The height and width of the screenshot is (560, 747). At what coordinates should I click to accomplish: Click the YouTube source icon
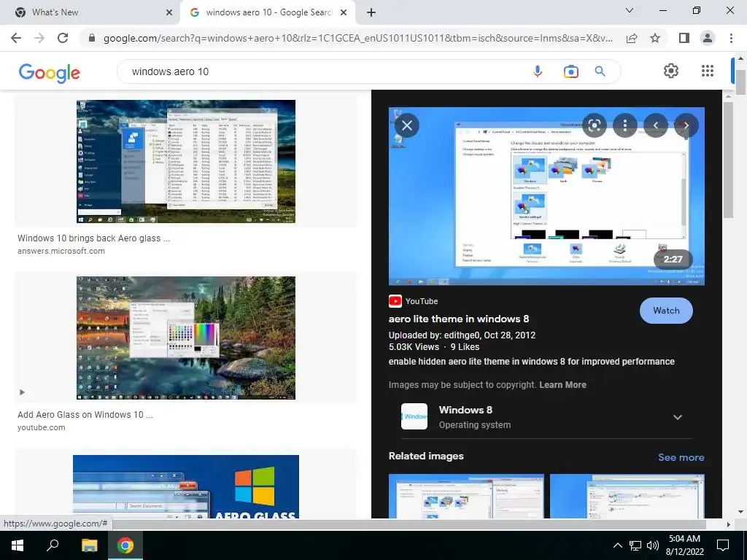395,301
